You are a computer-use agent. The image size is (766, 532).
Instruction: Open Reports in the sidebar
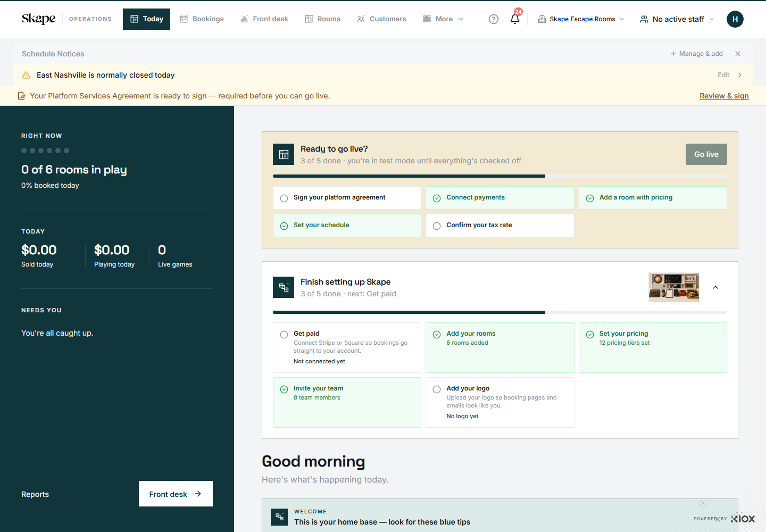click(x=35, y=494)
